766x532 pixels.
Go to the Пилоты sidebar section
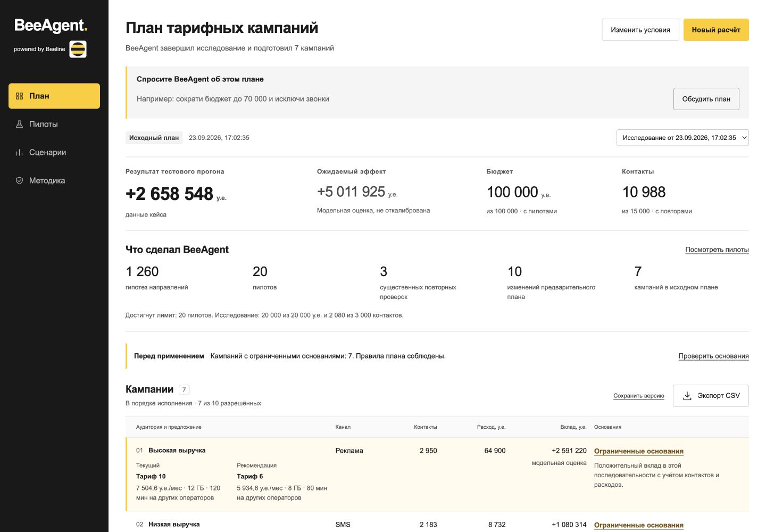(x=54, y=124)
